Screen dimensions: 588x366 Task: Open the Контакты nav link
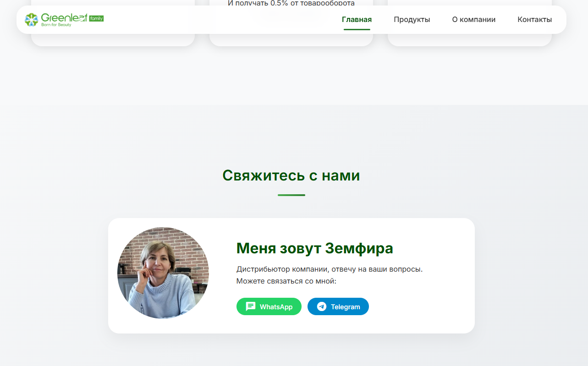534,20
